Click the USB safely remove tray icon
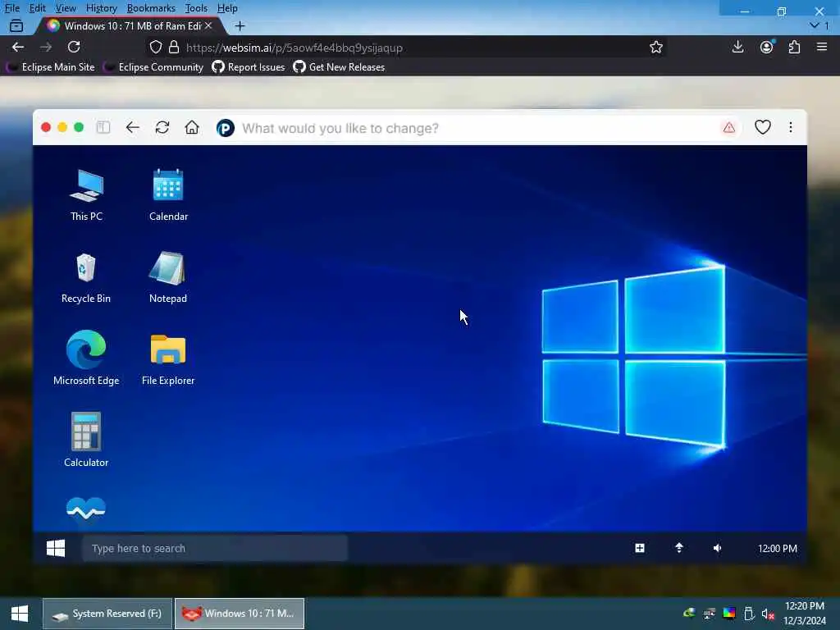The width and height of the screenshot is (840, 630). [x=749, y=614]
